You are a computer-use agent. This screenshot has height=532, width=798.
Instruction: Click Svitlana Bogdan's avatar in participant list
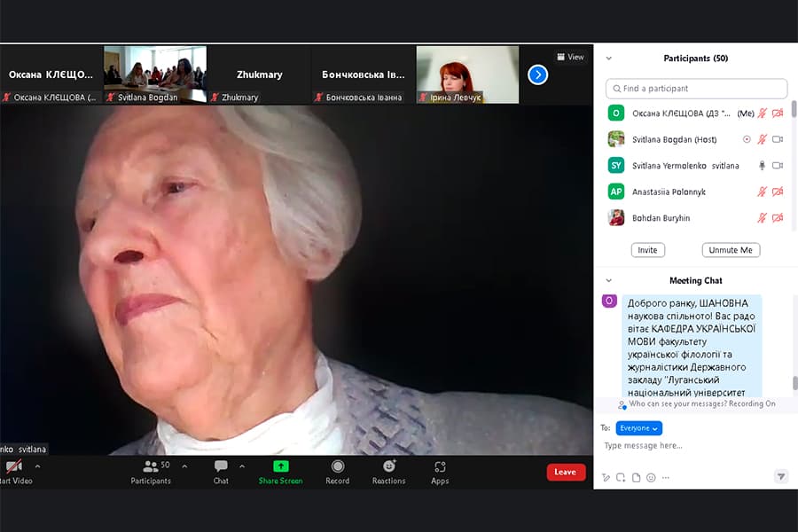pyautogui.click(x=616, y=139)
